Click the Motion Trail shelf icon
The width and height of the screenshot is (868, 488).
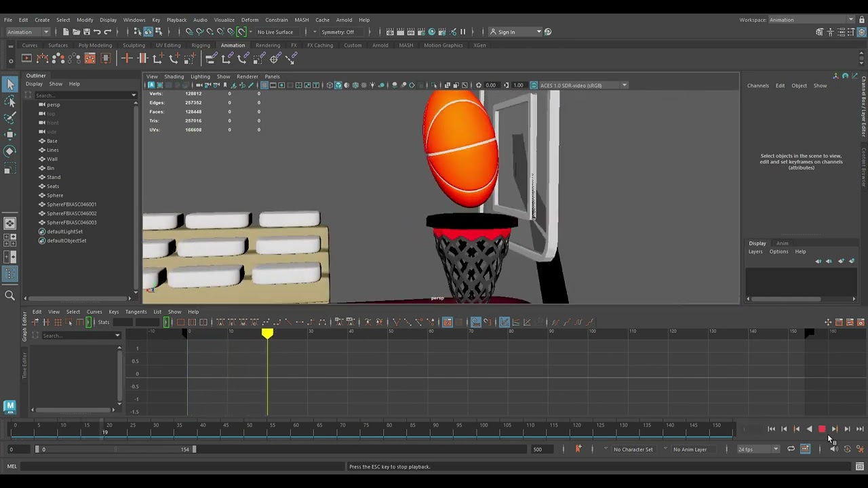coord(43,59)
